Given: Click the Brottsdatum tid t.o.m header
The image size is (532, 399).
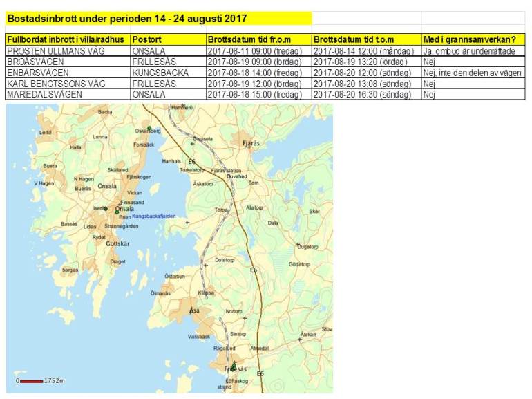Looking at the screenshot, I should click(x=366, y=40).
